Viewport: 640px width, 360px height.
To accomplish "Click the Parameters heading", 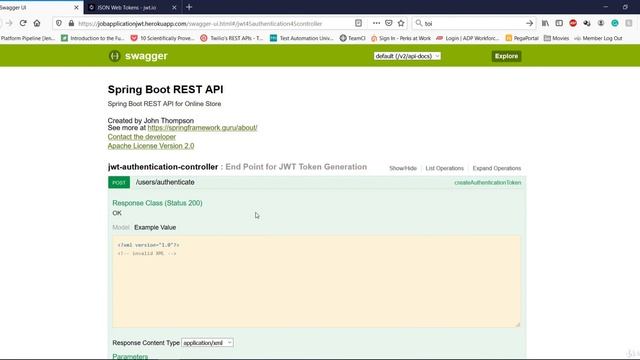I will (130, 356).
